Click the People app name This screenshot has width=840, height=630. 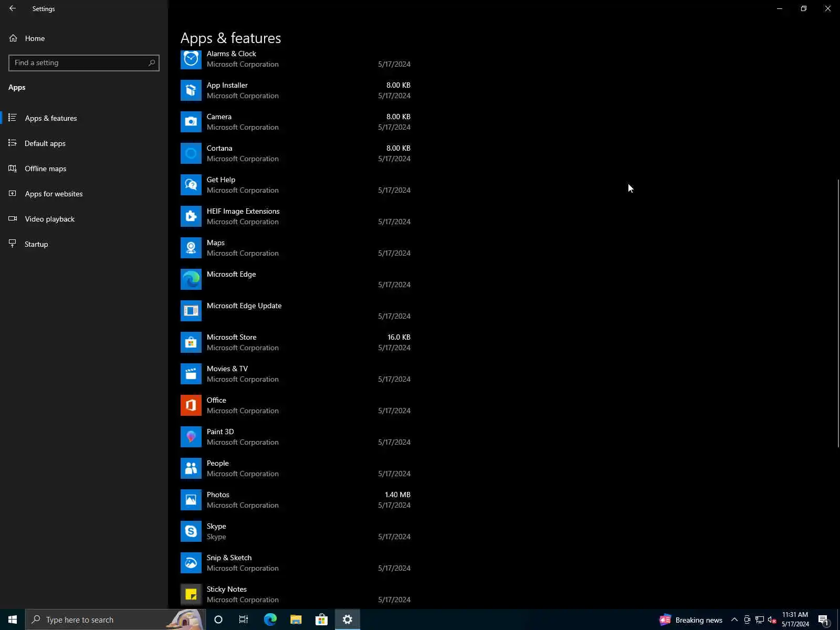218,463
